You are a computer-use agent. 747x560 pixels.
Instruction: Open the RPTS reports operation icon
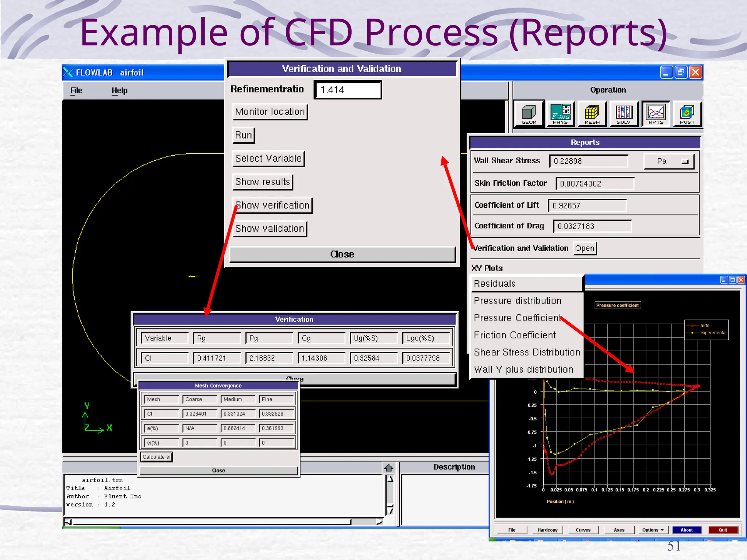656,114
